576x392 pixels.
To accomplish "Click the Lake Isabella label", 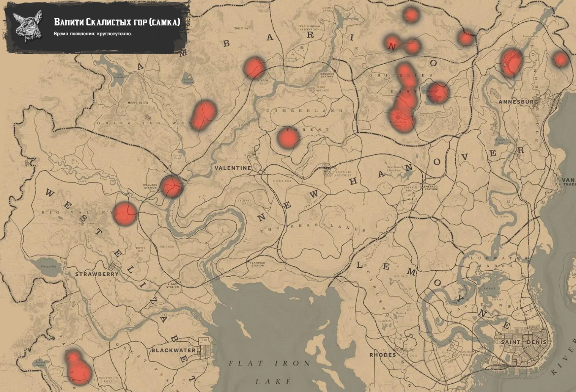I will pyautogui.click(x=119, y=75).
